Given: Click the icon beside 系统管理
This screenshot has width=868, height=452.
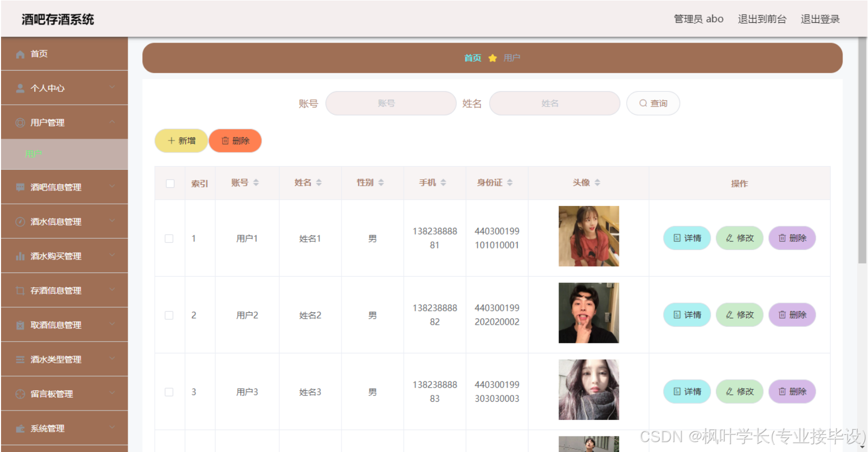Looking at the screenshot, I should (x=20, y=428).
